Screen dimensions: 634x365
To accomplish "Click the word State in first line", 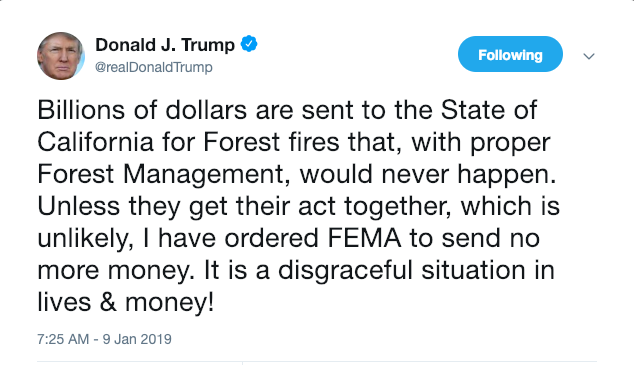I will [473, 110].
